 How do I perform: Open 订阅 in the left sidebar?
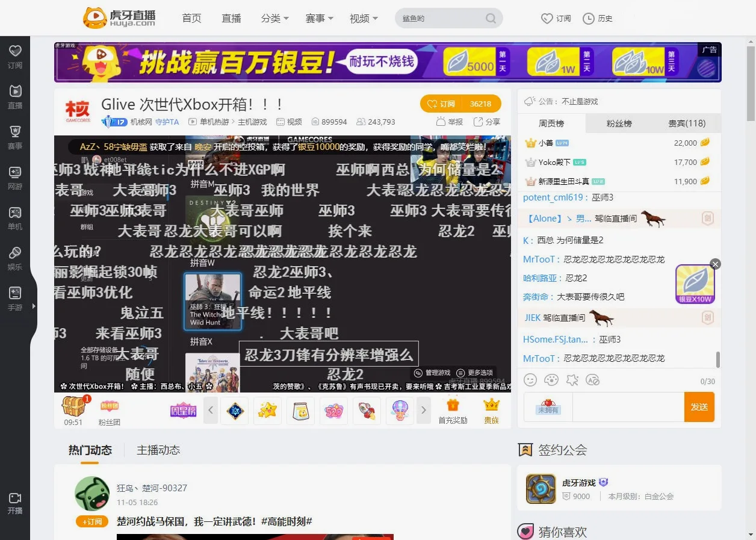15,57
